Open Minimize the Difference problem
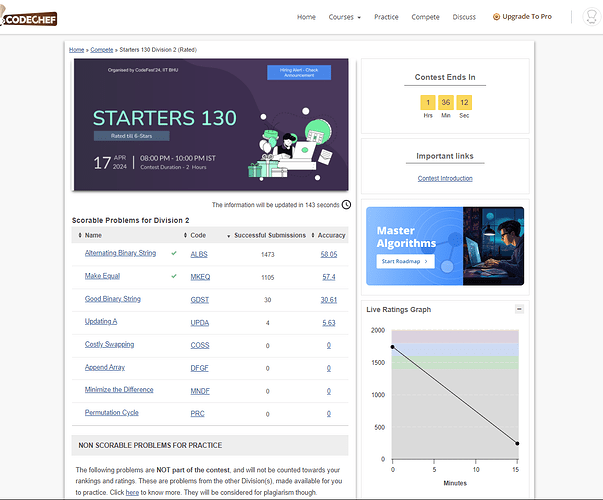 click(119, 390)
